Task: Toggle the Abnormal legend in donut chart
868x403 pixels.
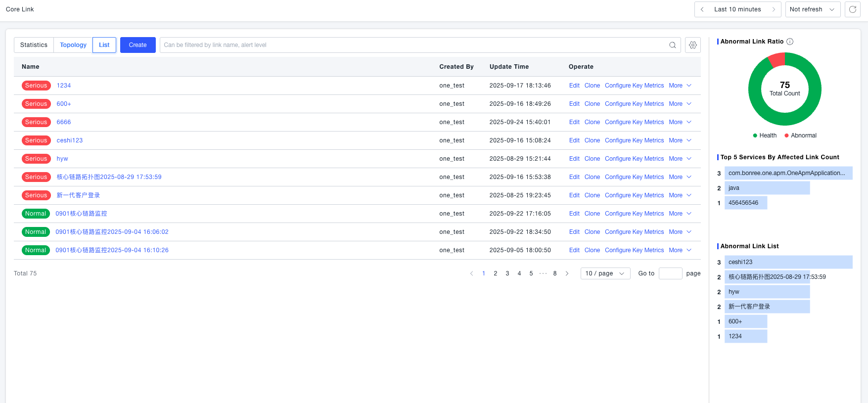Action: pyautogui.click(x=800, y=135)
